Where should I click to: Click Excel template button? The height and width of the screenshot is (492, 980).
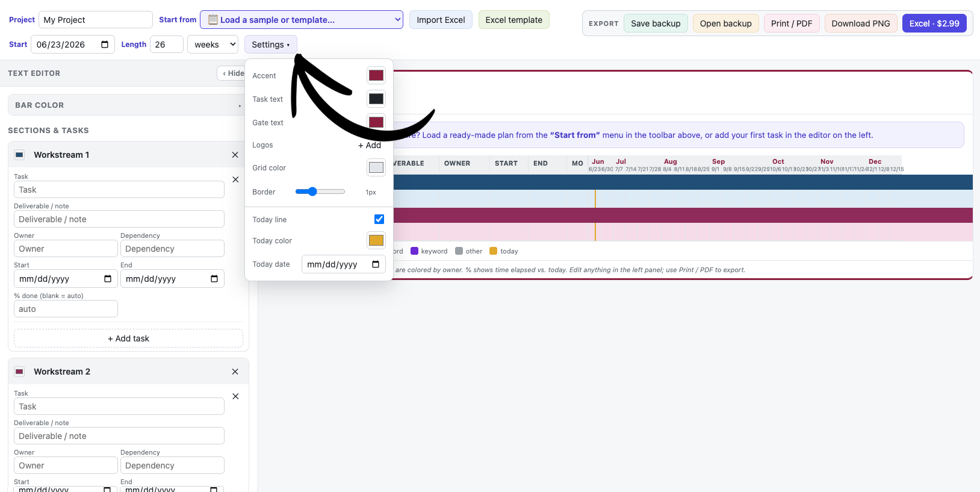[514, 20]
